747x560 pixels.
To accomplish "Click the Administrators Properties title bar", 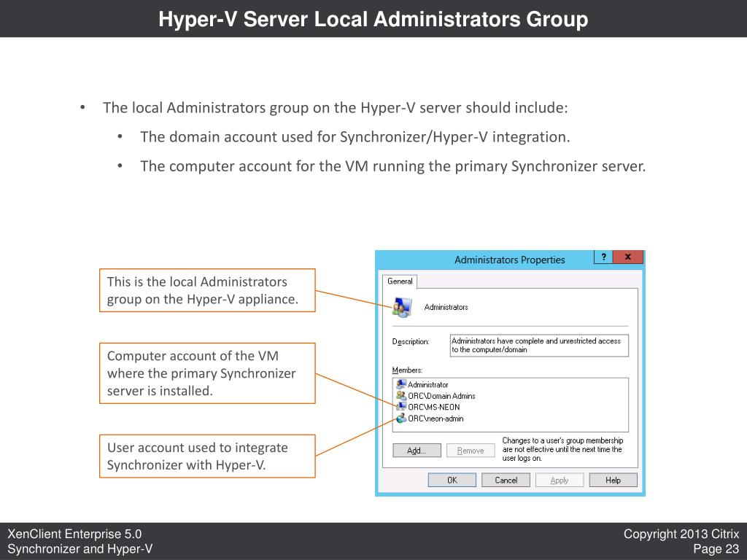I will [509, 260].
